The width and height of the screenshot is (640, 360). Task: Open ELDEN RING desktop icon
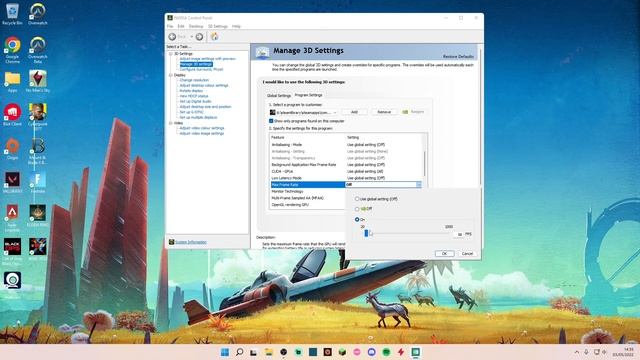click(x=38, y=216)
